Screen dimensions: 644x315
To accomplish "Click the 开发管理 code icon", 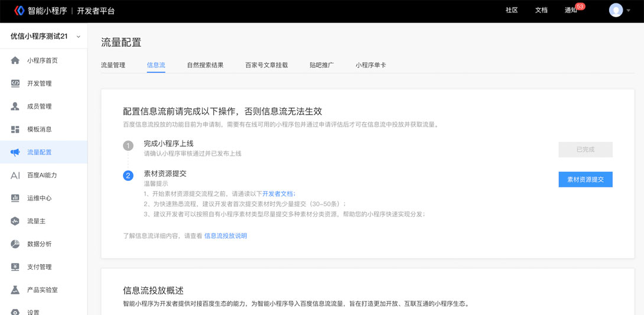I will pyautogui.click(x=15, y=83).
